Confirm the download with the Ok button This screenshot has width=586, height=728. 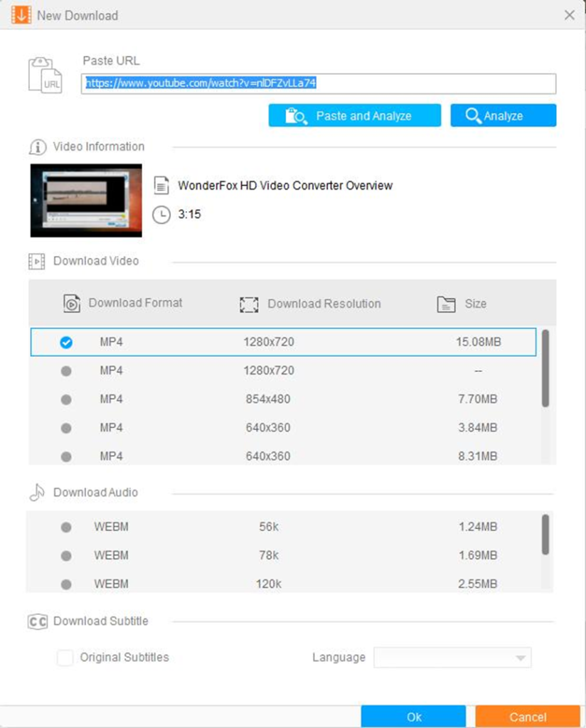413,717
